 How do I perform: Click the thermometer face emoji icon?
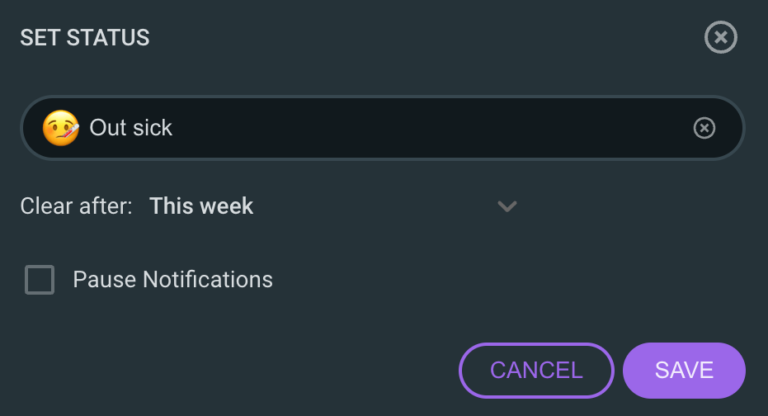tap(60, 128)
